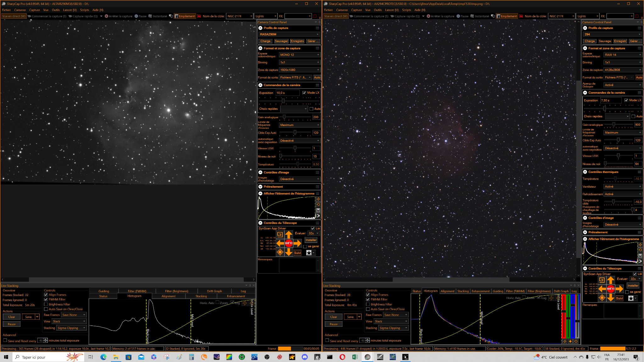Click save icon beside left mini histogram
Image resolution: width=644 pixels, height=362 pixels.
[x=318, y=210]
